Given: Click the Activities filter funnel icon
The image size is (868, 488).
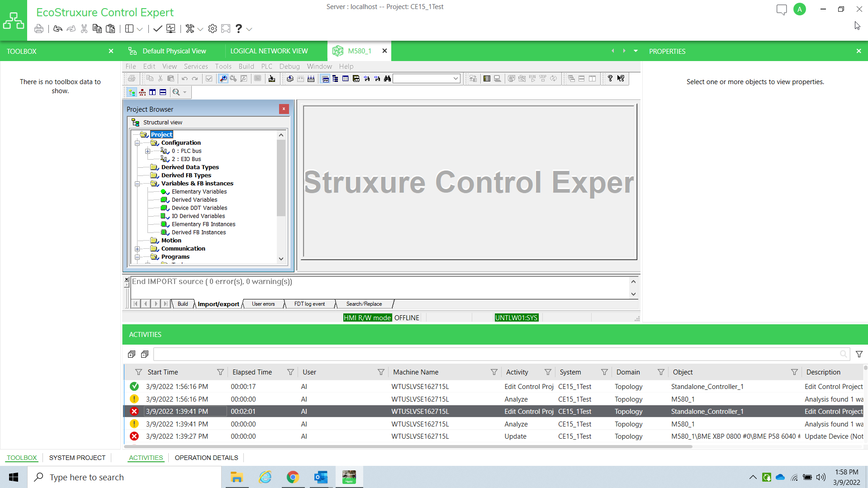Looking at the screenshot, I should click(859, 354).
